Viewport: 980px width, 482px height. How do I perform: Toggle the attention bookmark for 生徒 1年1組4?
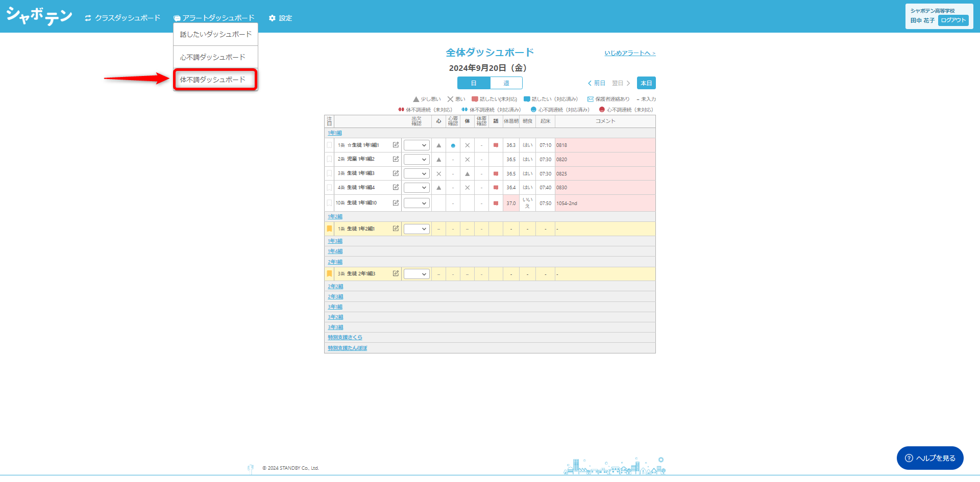pos(329,187)
